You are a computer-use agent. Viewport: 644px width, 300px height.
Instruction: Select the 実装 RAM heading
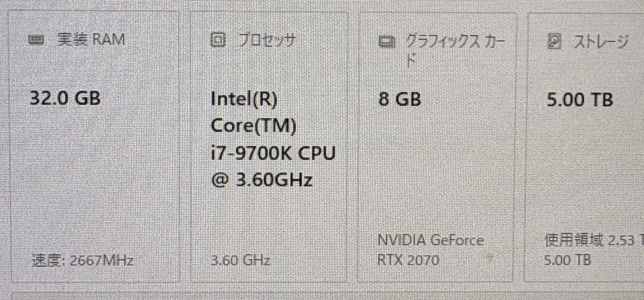91,40
